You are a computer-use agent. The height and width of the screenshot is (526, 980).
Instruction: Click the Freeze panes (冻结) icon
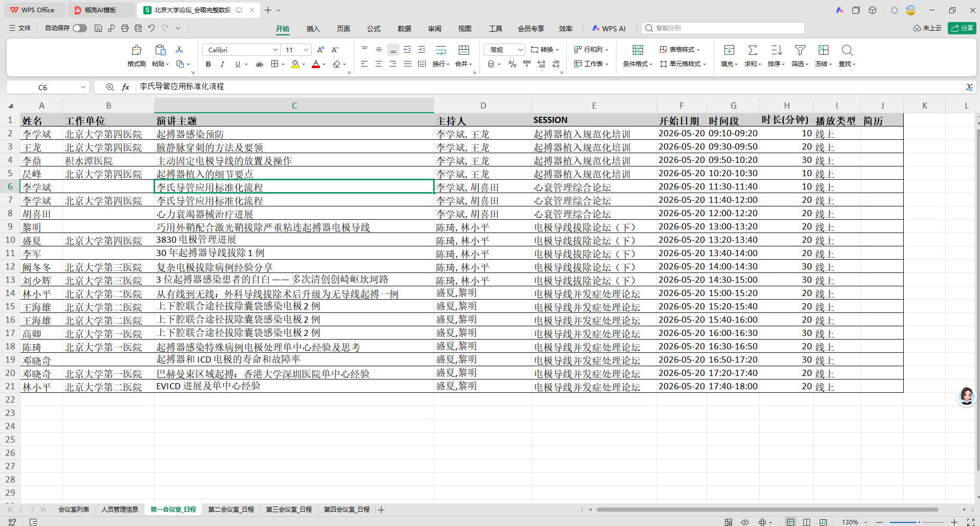point(823,50)
